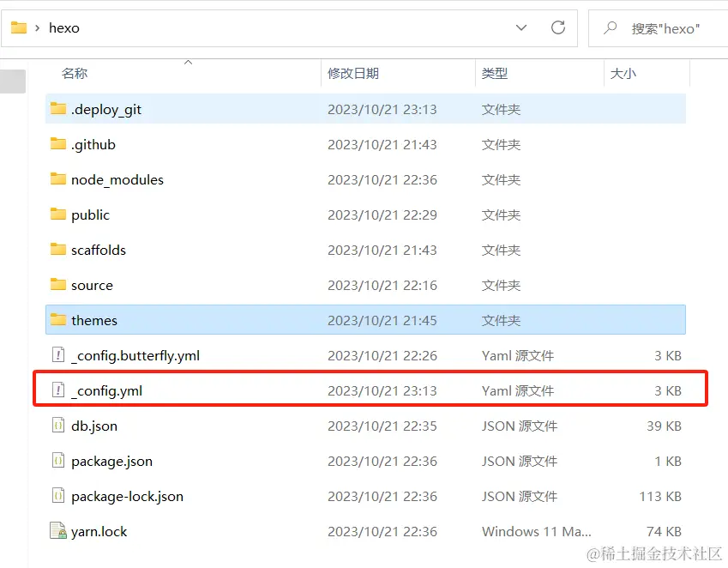Sort by the 名称 column header
Viewport: 728px width, 568px height.
pyautogui.click(x=75, y=74)
